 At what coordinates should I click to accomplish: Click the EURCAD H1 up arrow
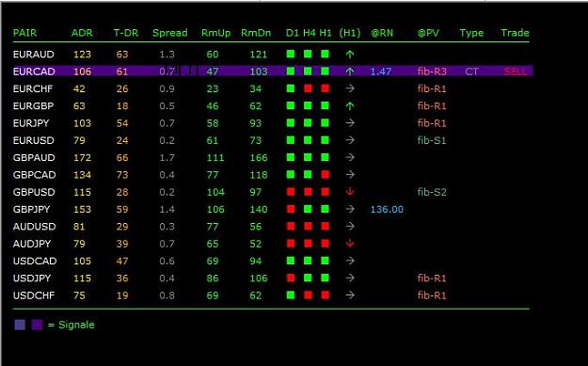(x=350, y=72)
